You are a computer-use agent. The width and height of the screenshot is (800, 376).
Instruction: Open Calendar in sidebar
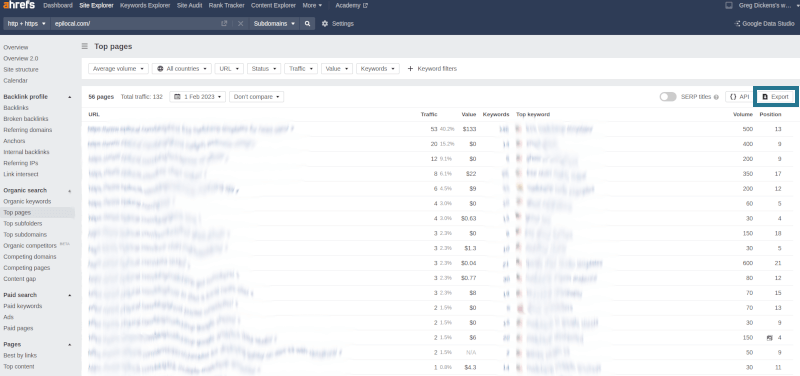pos(15,81)
